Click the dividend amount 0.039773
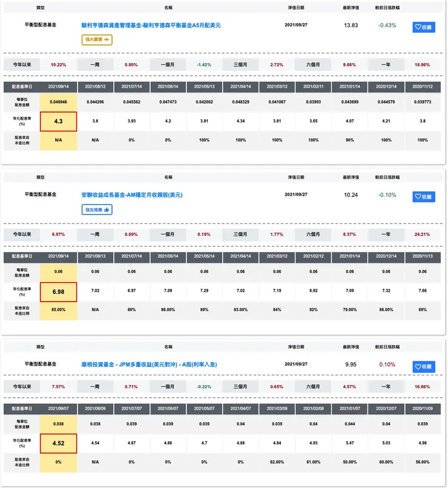The image size is (448, 488). point(423,102)
